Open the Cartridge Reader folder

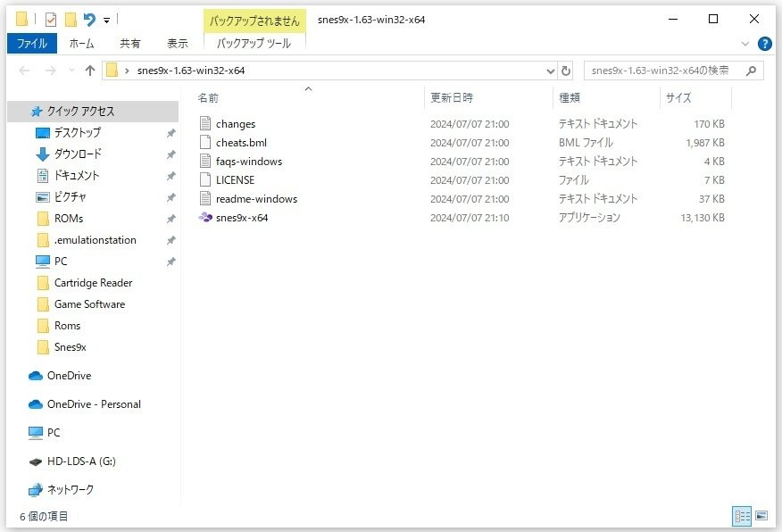[x=93, y=283]
